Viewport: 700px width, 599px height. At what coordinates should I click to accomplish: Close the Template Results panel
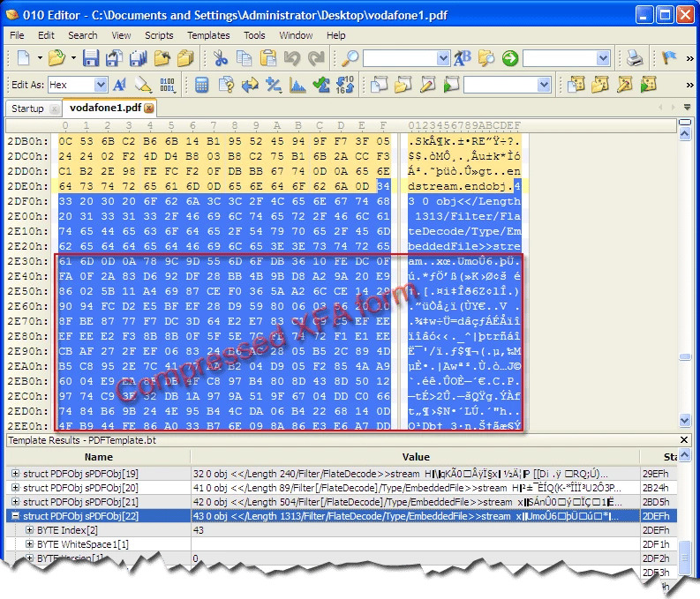tap(685, 439)
